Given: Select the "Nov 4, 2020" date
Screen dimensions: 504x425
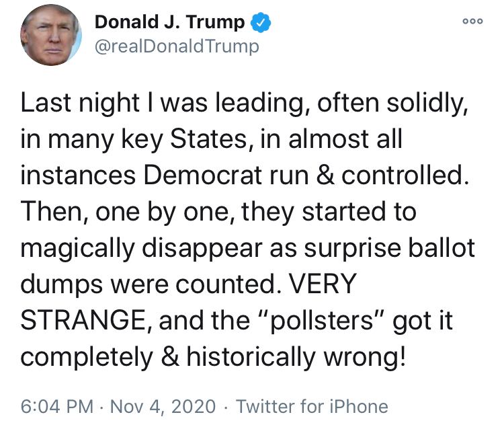Looking at the screenshot, I should tap(164, 406).
